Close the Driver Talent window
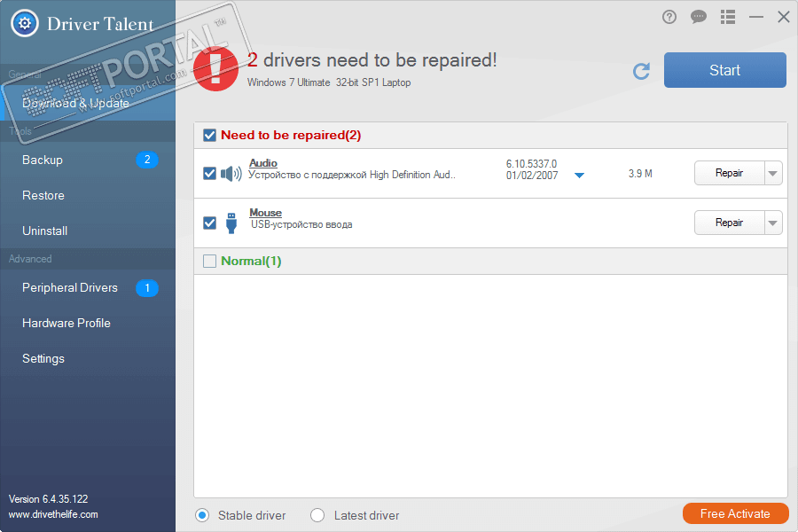Screen dimensions: 798x532 pyautogui.click(x=784, y=18)
